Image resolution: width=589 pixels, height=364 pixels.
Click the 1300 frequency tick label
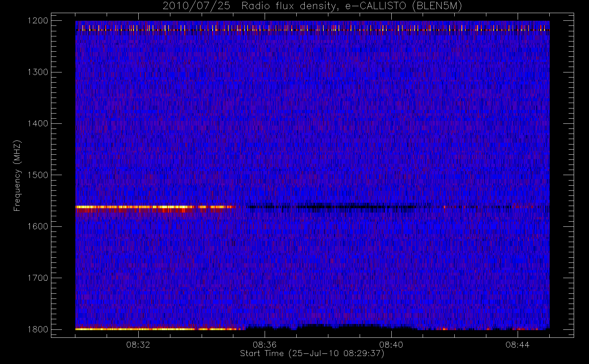click(38, 72)
